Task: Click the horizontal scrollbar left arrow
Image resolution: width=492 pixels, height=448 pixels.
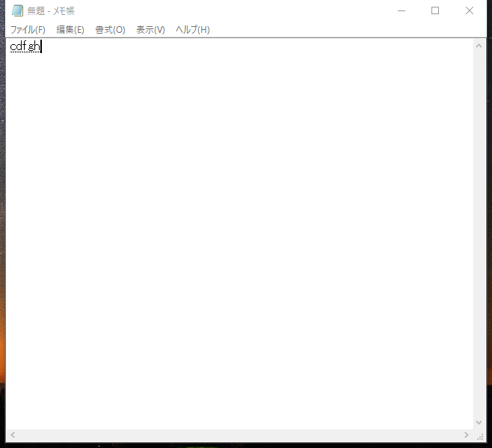Action: tap(13, 435)
